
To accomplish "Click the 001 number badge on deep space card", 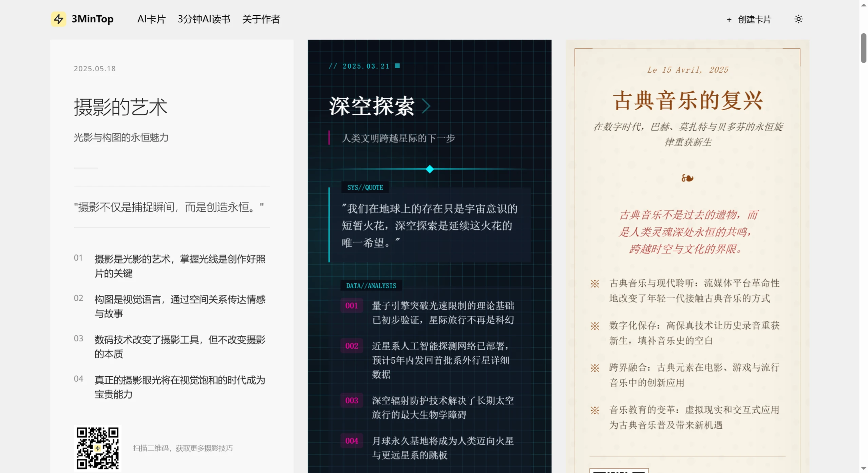I will point(351,305).
